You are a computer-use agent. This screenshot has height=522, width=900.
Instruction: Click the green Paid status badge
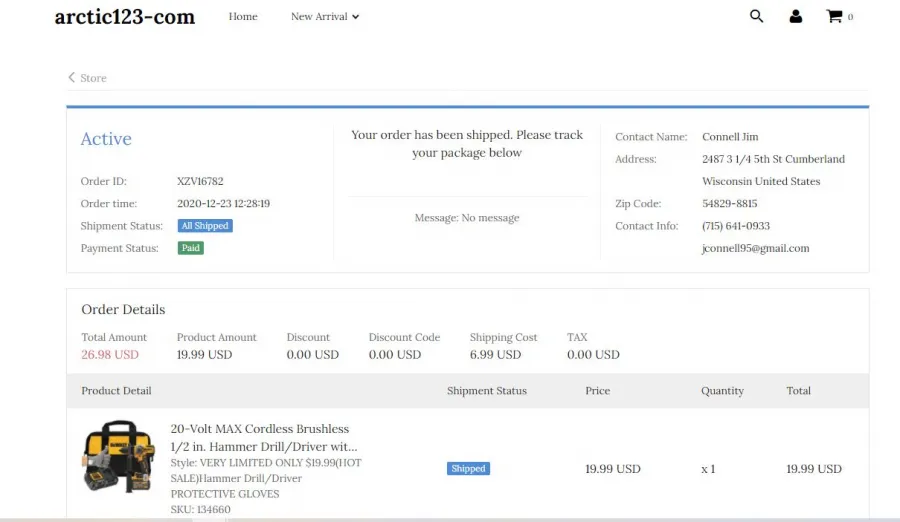[x=191, y=248]
